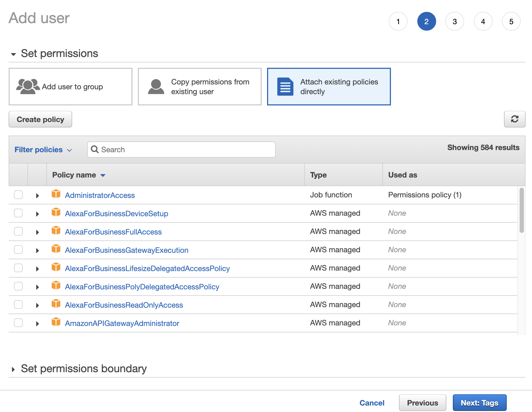Viewport: 532px width, 412px height.
Task: Click the AmazonAPIGatewayAdministrator policy box icon
Action: coord(56,322)
